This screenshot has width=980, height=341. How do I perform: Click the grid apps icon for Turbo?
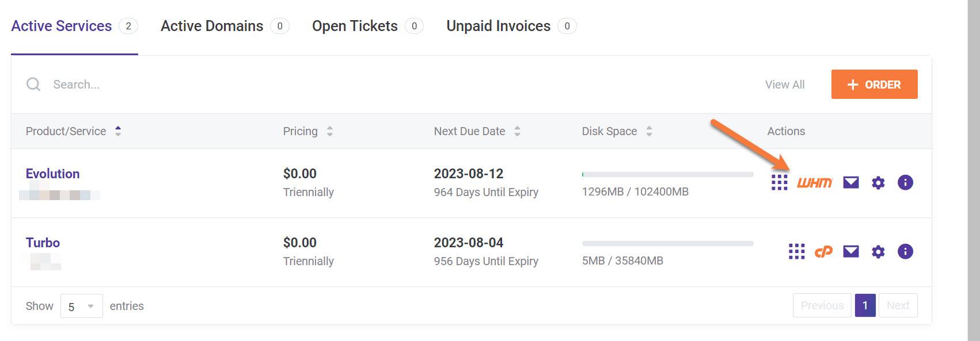click(796, 251)
